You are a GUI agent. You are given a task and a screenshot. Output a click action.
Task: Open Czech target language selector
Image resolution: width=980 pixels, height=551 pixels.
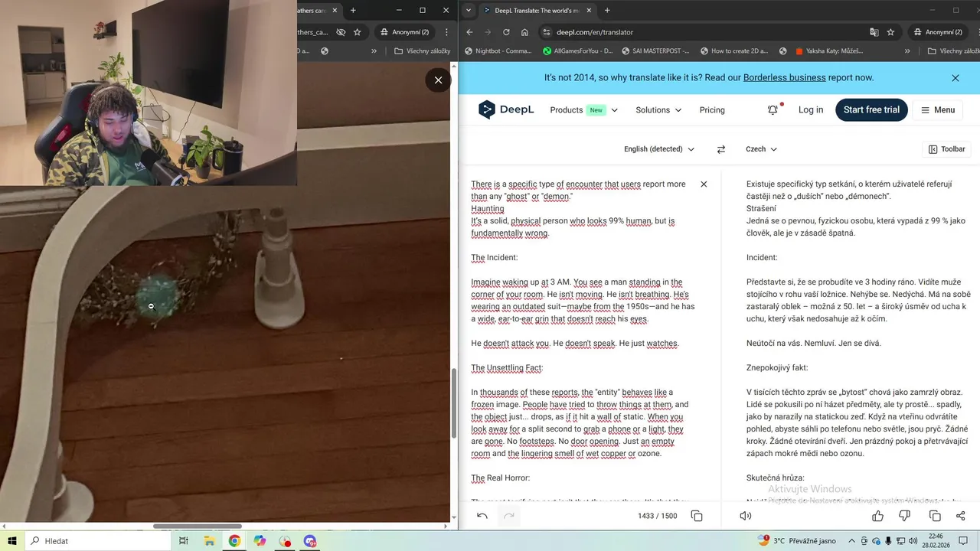coord(761,149)
